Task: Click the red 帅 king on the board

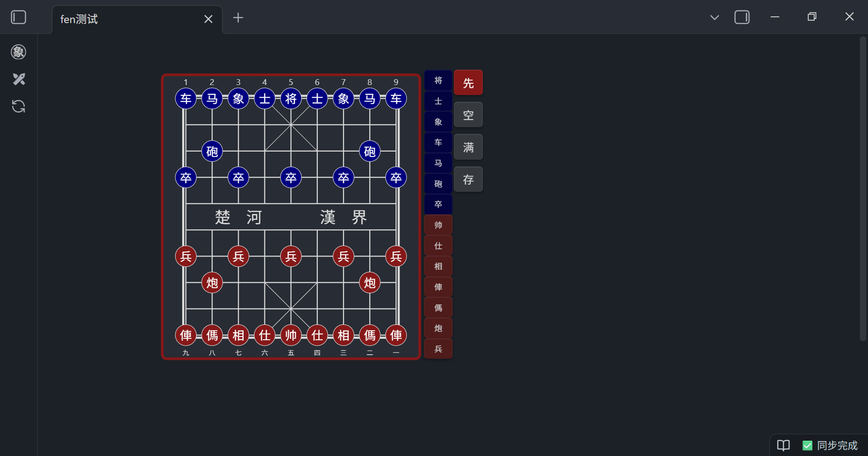Action: click(291, 335)
